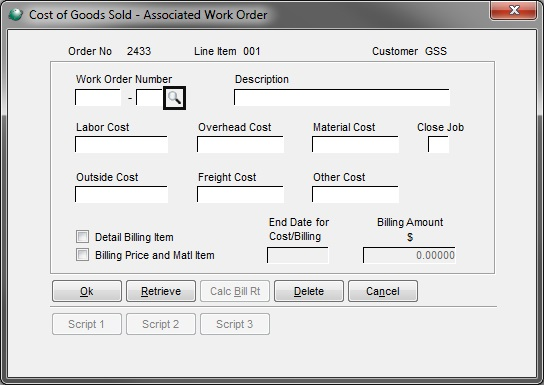Click the line item value 001

tap(252, 51)
